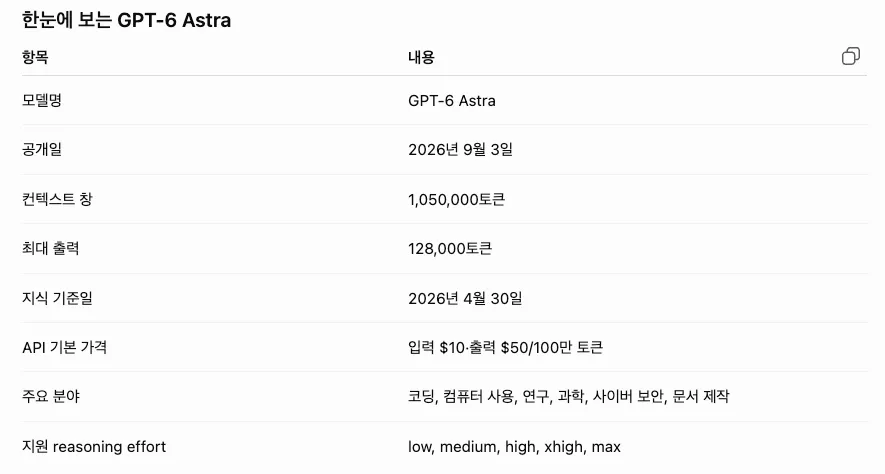The height and width of the screenshot is (474, 885).
Task: Click the '2026년 9월 3일' date cell
Action: 460,150
